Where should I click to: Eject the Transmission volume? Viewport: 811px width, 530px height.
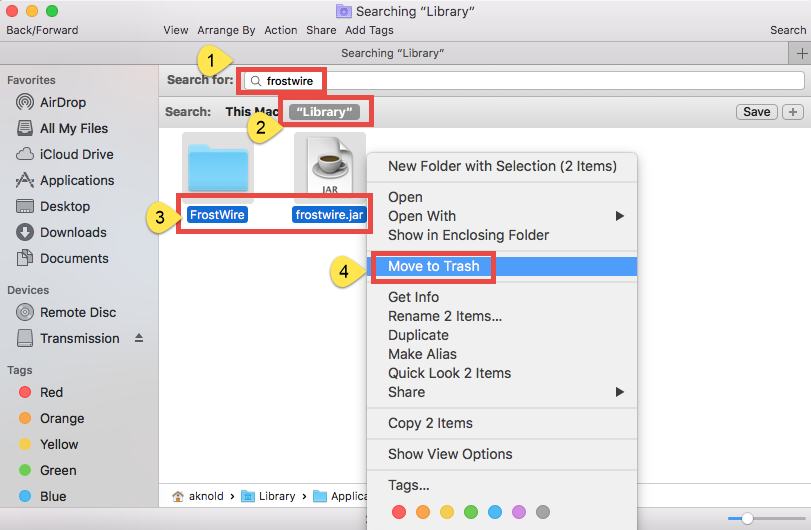coord(139,338)
